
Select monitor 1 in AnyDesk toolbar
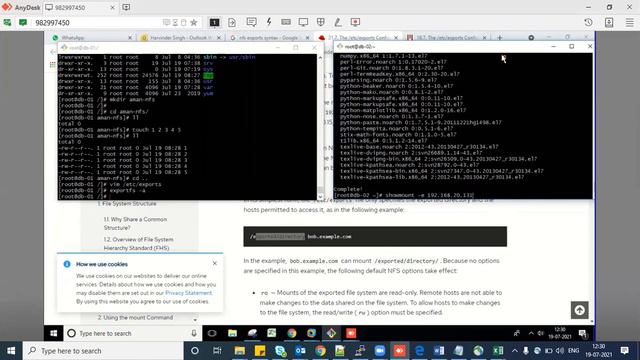pyautogui.click(x=214, y=22)
